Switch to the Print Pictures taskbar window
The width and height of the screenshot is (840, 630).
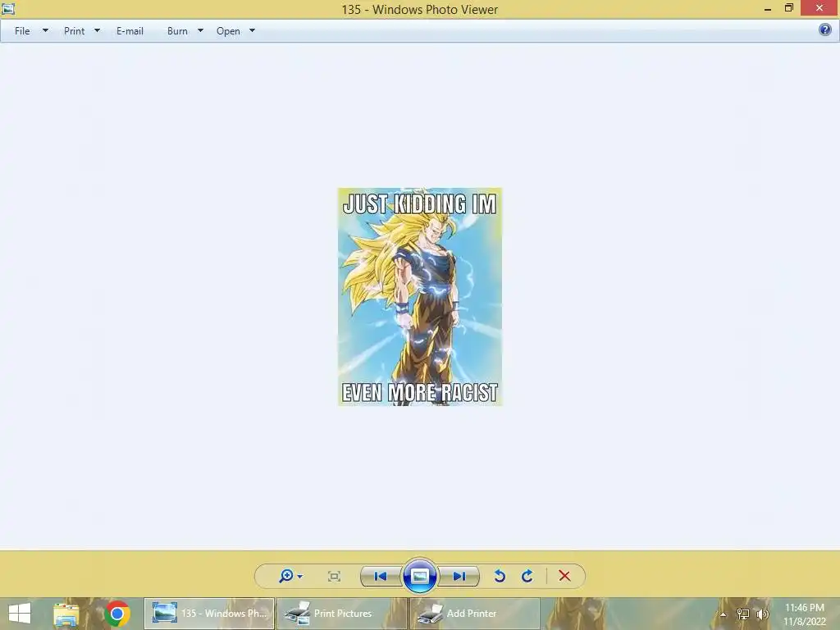click(x=342, y=614)
